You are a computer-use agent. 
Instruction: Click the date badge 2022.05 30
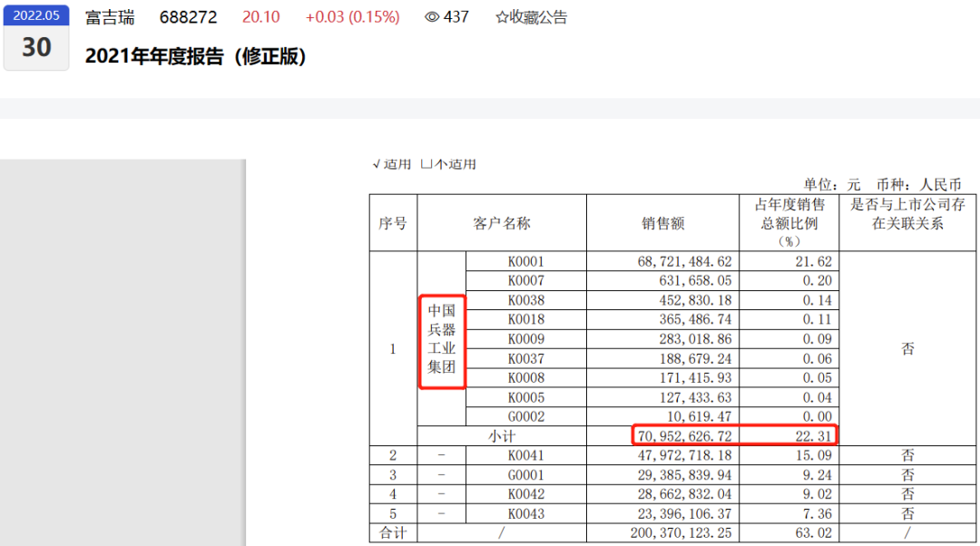pyautogui.click(x=36, y=37)
